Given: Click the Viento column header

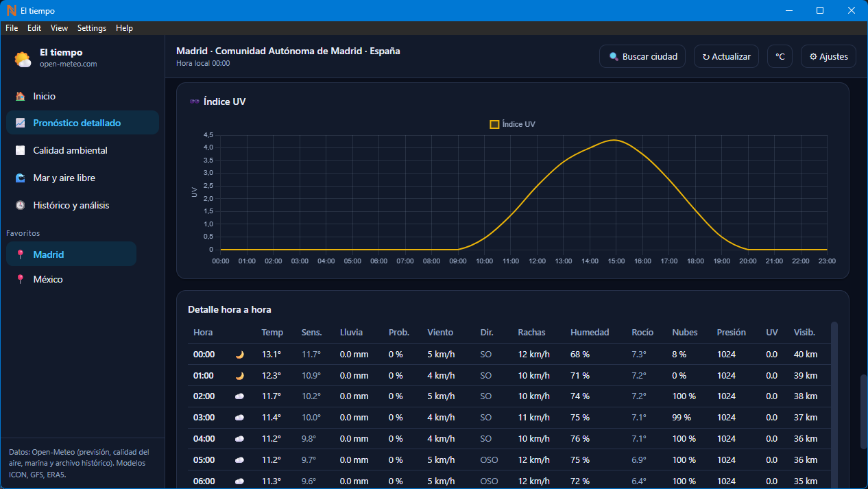Looking at the screenshot, I should coord(440,333).
